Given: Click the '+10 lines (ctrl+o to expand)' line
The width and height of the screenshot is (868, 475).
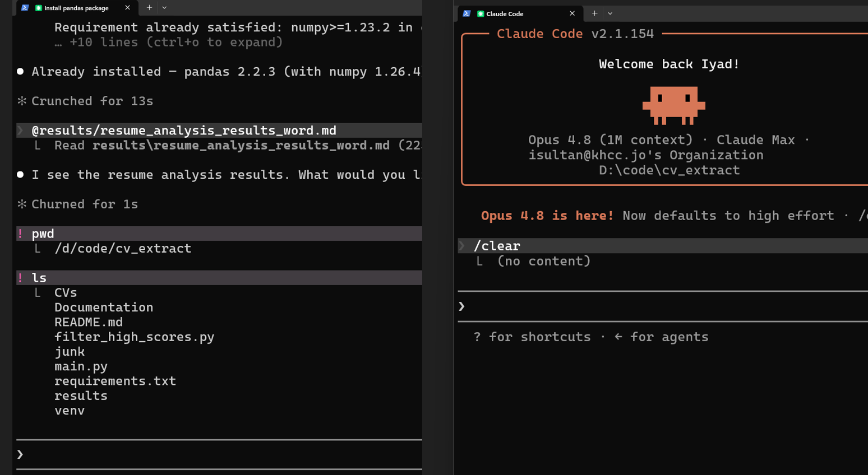Looking at the screenshot, I should pyautogui.click(x=169, y=42).
